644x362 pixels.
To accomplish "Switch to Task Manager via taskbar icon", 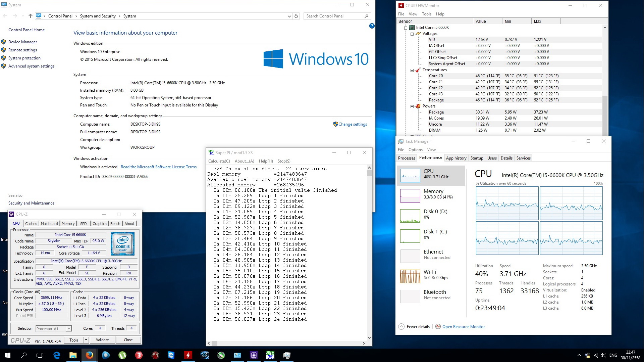I will [x=287, y=355].
